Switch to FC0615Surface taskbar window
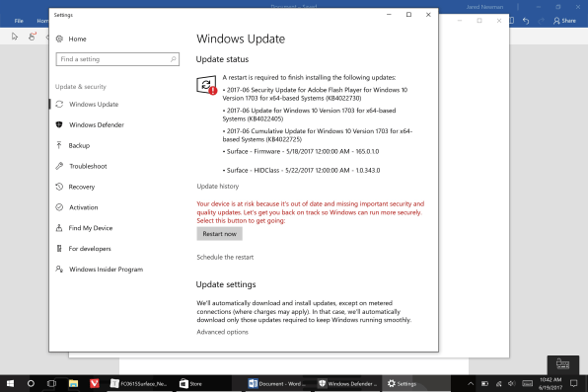Screen dimensions: 588x392 click(x=139, y=383)
